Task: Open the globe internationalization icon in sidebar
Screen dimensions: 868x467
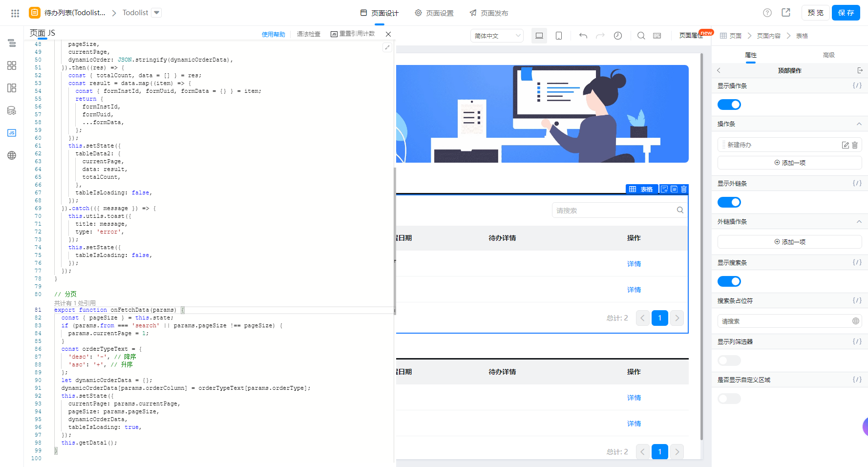Action: [12, 155]
